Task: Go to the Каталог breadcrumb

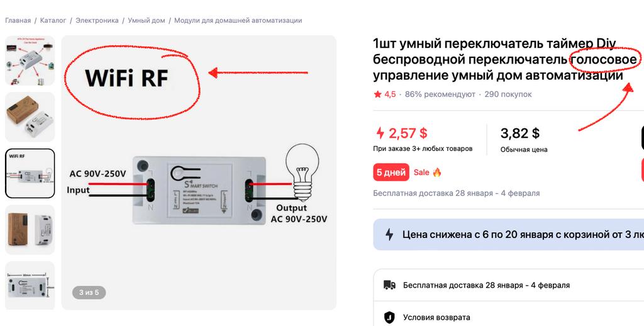Action: click(53, 20)
